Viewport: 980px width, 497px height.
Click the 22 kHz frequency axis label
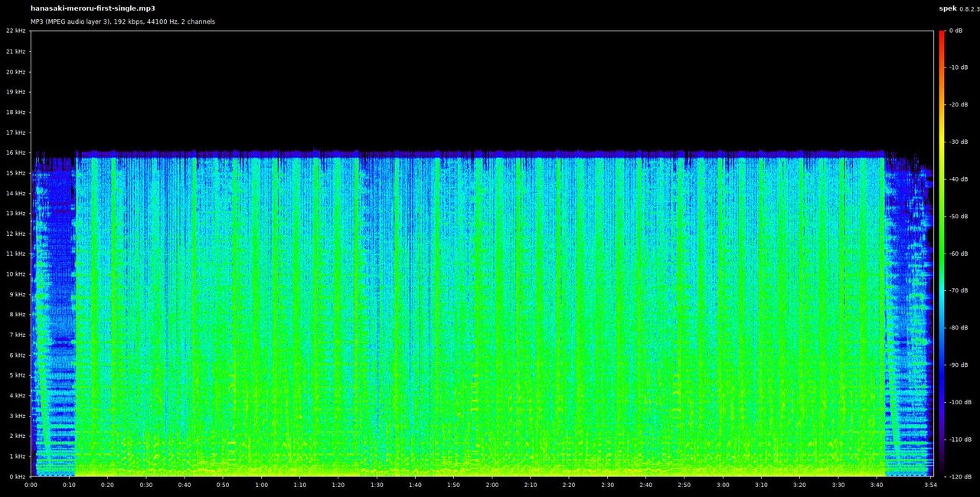point(17,31)
